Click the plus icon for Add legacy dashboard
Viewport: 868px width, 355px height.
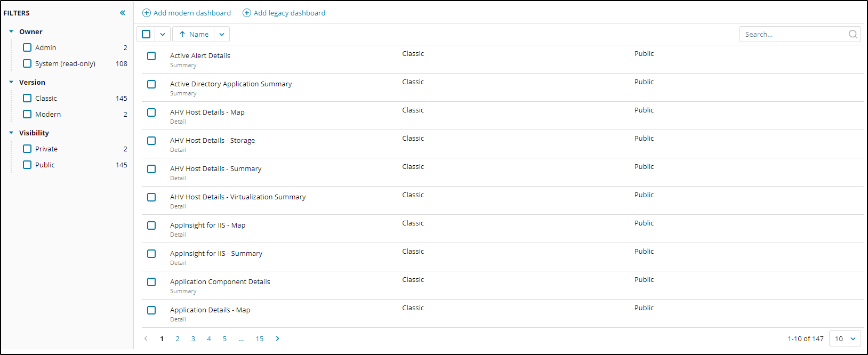[247, 13]
